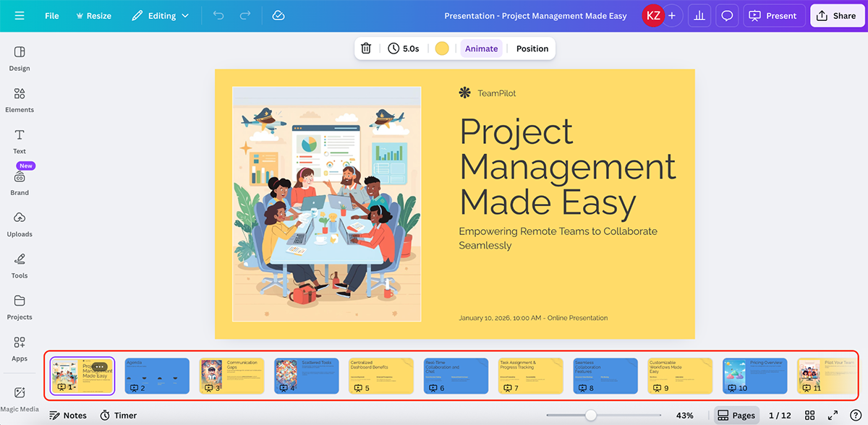This screenshot has height=425, width=868.
Task: Open the Uploads panel
Action: [19, 223]
